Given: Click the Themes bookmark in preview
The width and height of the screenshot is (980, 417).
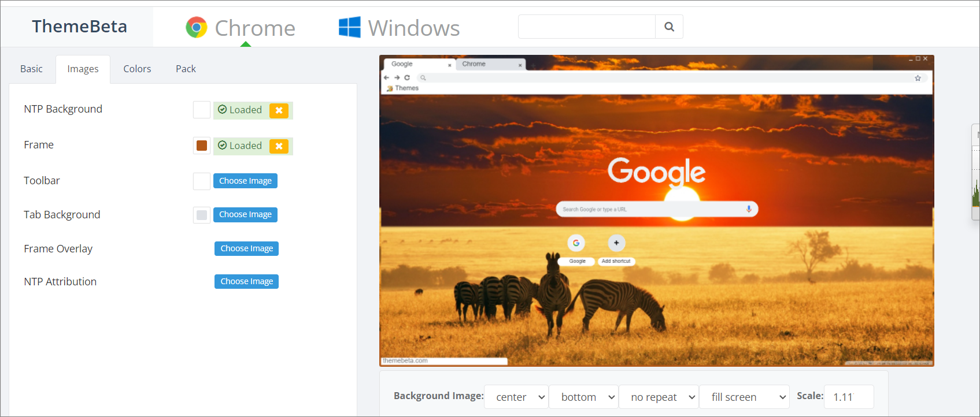Looking at the screenshot, I should point(403,88).
